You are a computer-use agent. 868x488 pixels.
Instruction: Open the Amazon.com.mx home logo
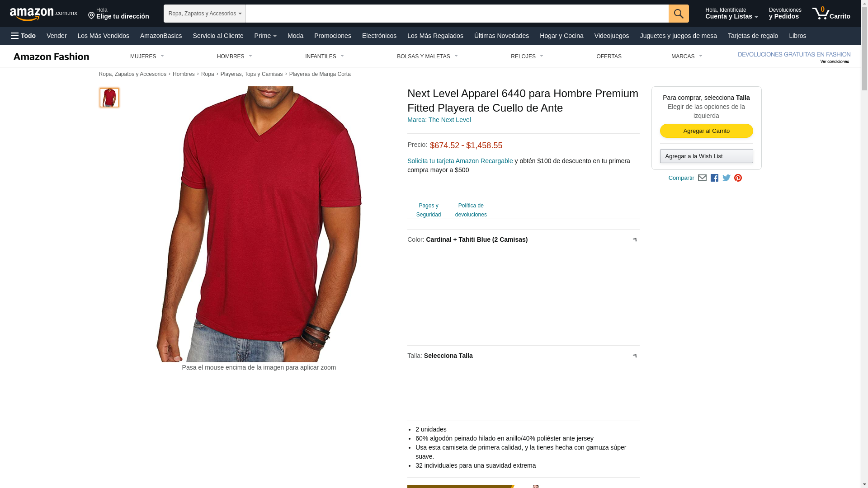(43, 14)
